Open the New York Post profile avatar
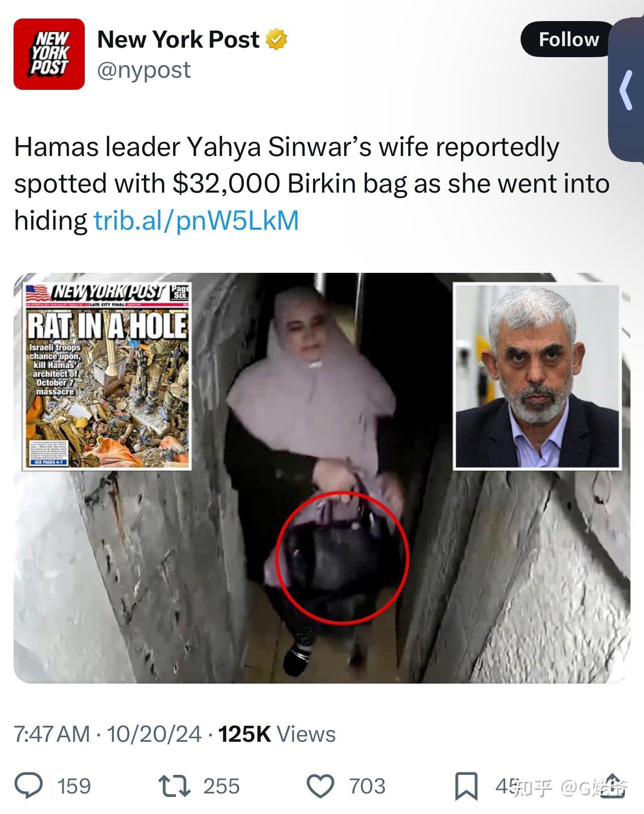 pos(49,54)
